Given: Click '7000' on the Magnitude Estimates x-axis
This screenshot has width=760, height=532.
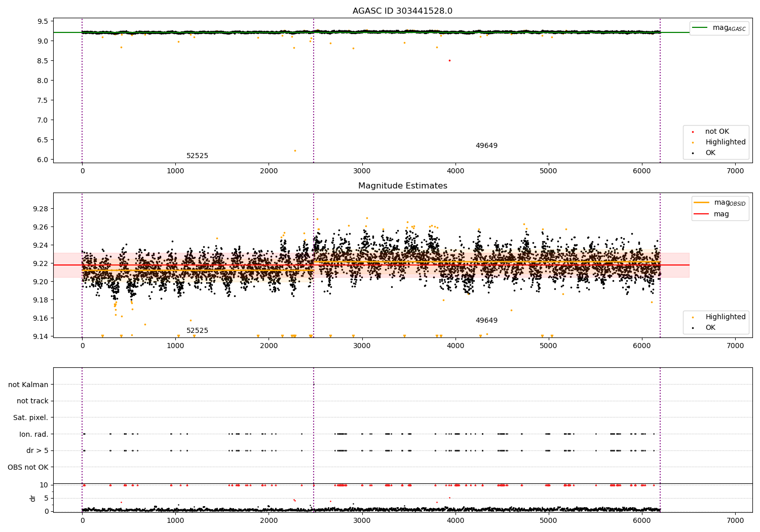Looking at the screenshot, I should tap(735, 346).
